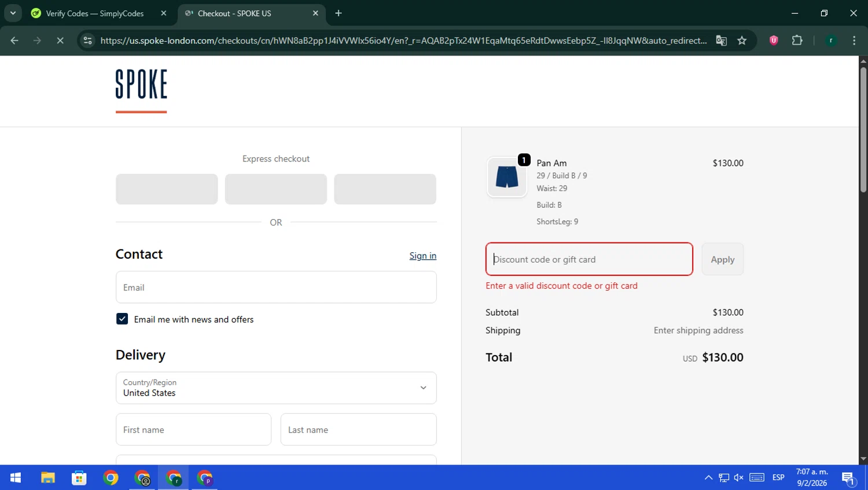Image resolution: width=868 pixels, height=490 pixels.
Task: Restore down the browser window
Action: point(824,13)
